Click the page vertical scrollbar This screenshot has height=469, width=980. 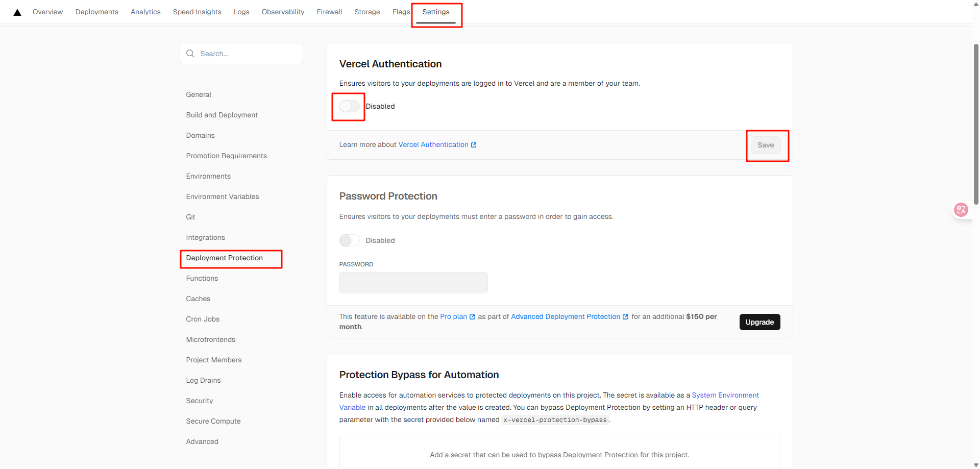coord(976,124)
